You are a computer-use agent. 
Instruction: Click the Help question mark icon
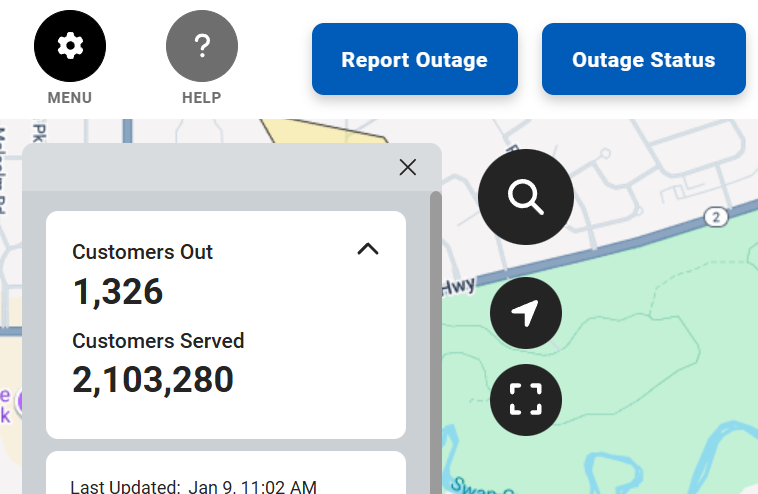coord(202,46)
